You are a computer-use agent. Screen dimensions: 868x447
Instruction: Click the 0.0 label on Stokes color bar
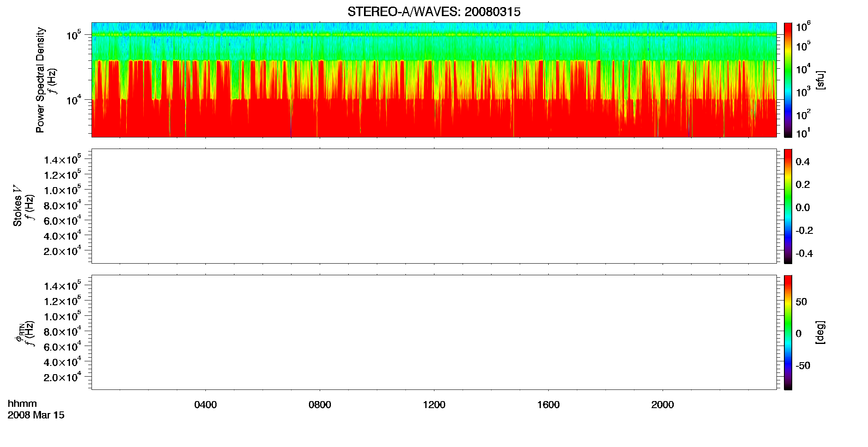coord(803,208)
